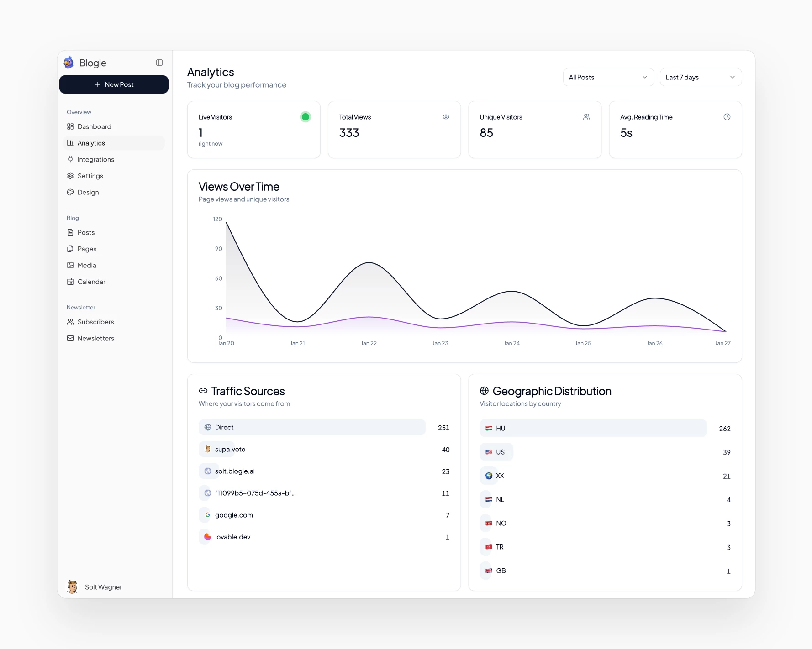Click the users icon on Unique Visitors
The image size is (812, 649).
tap(586, 117)
